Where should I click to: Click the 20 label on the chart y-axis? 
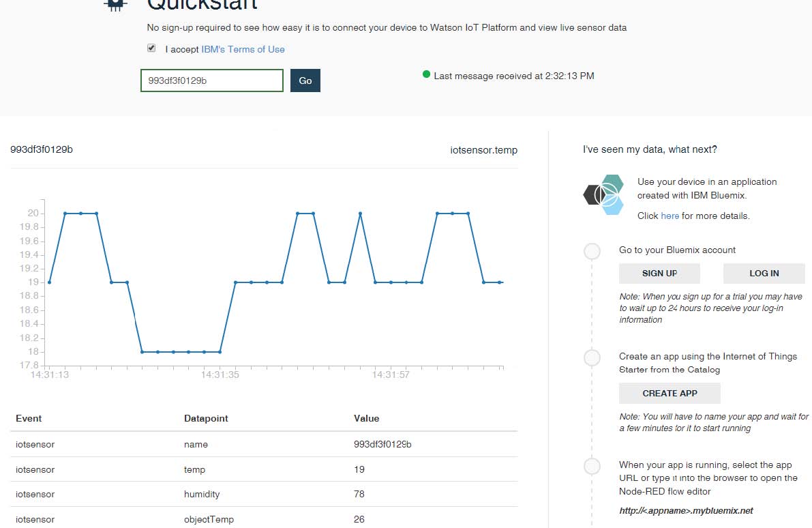[33, 213]
